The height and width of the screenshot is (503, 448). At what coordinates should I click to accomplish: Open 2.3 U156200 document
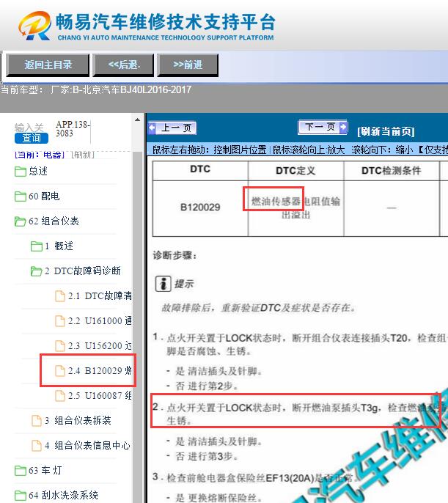click(100, 346)
